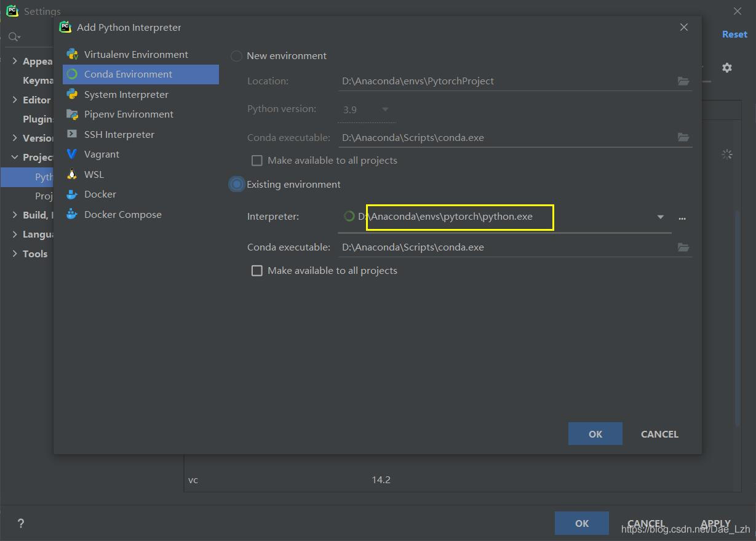This screenshot has height=541, width=756.
Task: Click the Docker whale icon
Action: click(73, 194)
